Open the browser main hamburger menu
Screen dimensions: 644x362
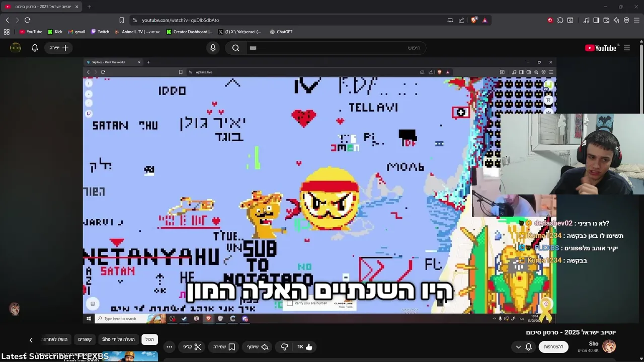pyautogui.click(x=637, y=20)
